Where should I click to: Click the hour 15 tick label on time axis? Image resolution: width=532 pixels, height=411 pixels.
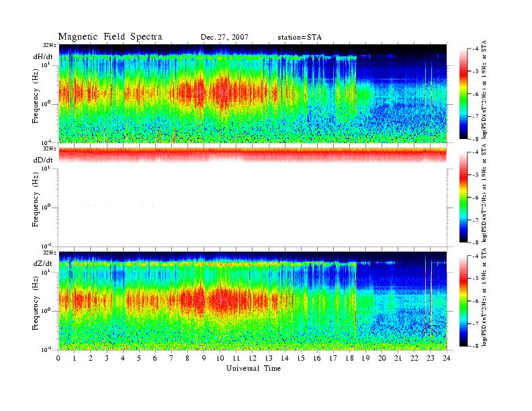pos(301,358)
